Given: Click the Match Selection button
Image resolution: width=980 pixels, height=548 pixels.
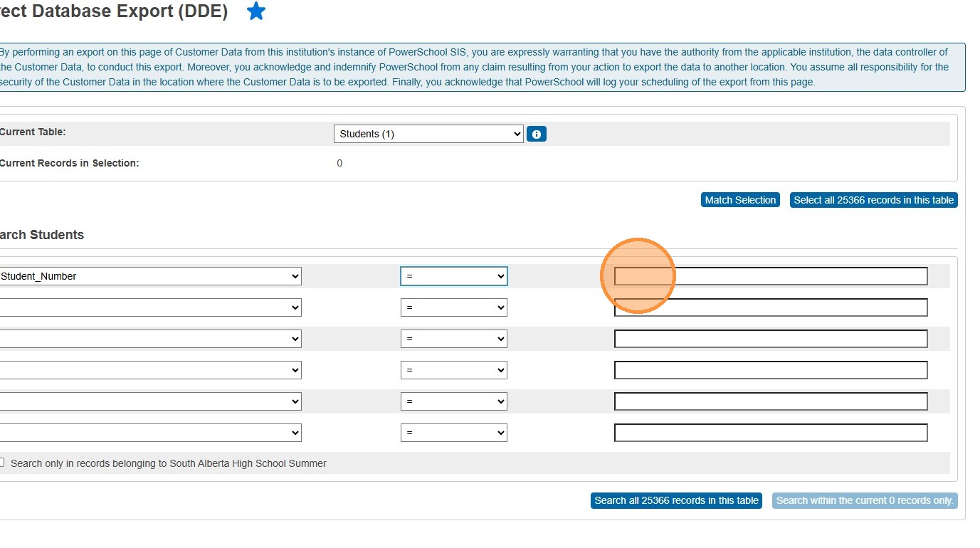Looking at the screenshot, I should pos(740,200).
